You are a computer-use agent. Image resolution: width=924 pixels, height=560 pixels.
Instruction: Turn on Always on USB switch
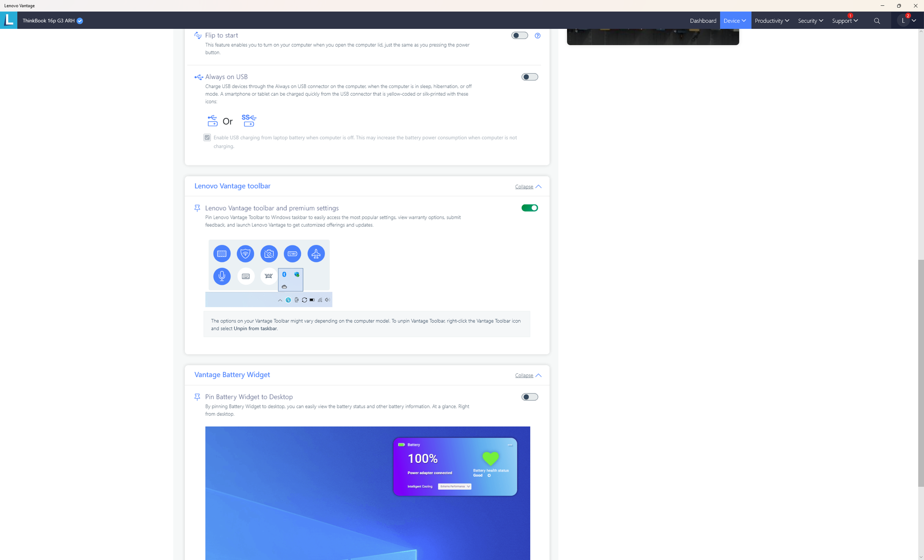point(529,77)
